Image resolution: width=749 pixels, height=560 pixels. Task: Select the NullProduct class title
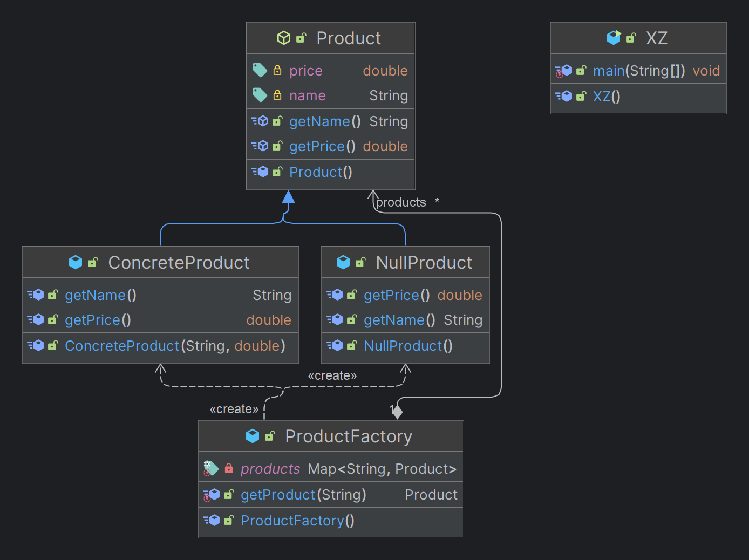424,262
